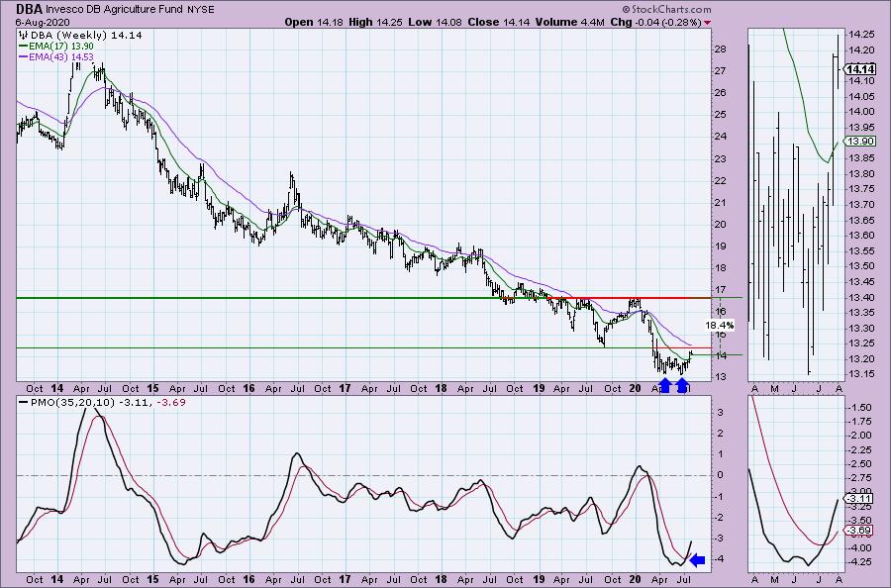Click the 13.50 label on zoom price axis
Screen dimensions: 891x588
click(x=861, y=266)
